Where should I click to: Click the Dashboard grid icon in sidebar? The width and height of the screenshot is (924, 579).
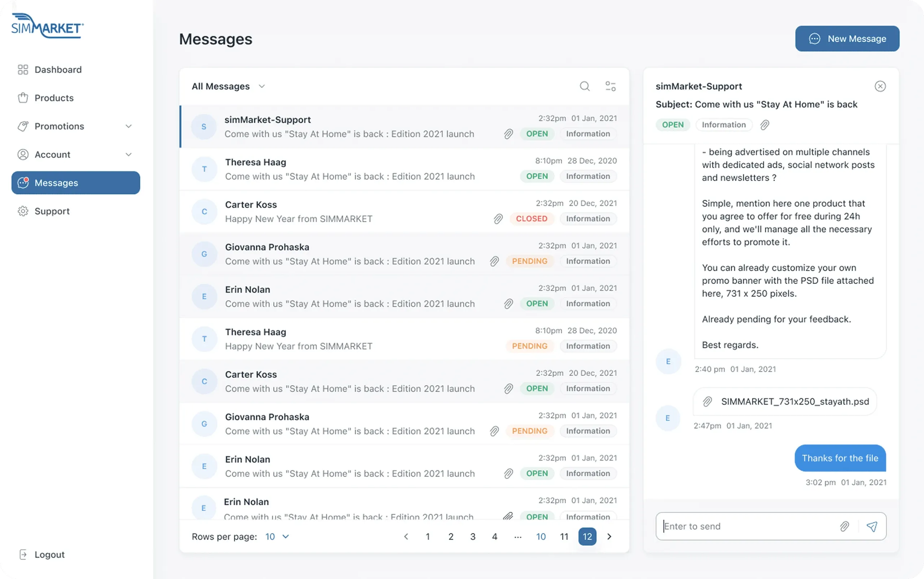[x=23, y=69]
